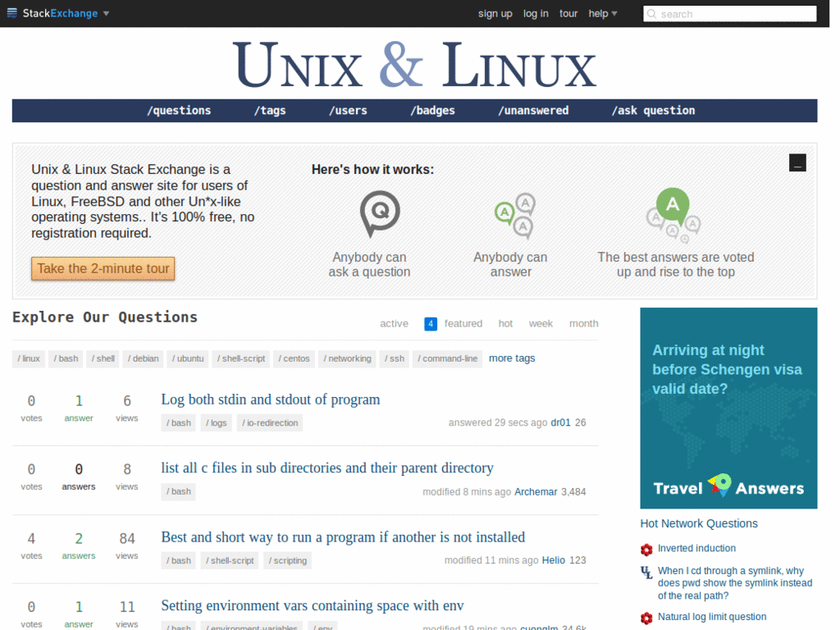Click the Anybody can answer bubbles icon
The height and width of the screenshot is (630, 840).
pyautogui.click(x=515, y=216)
